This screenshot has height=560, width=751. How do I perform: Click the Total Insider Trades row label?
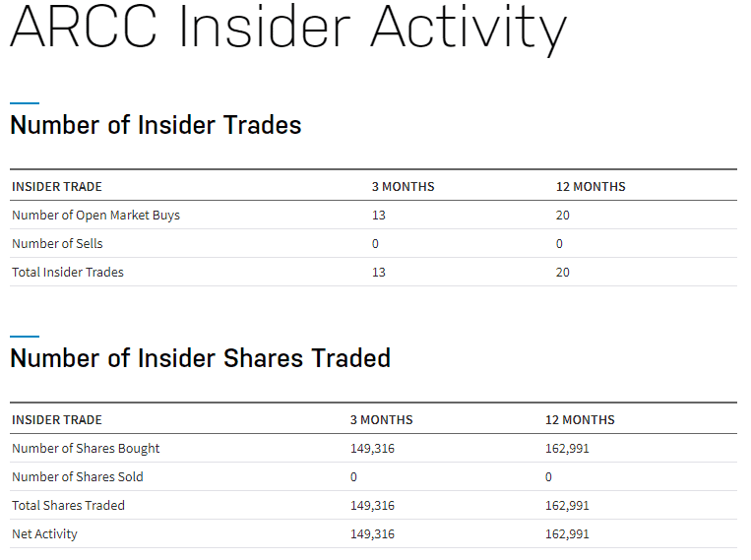68,273
